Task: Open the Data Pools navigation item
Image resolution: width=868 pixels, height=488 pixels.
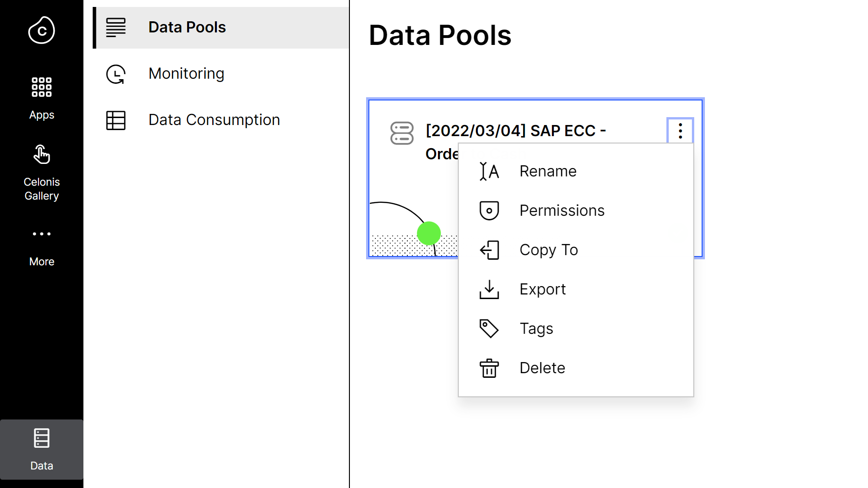Action: [221, 27]
